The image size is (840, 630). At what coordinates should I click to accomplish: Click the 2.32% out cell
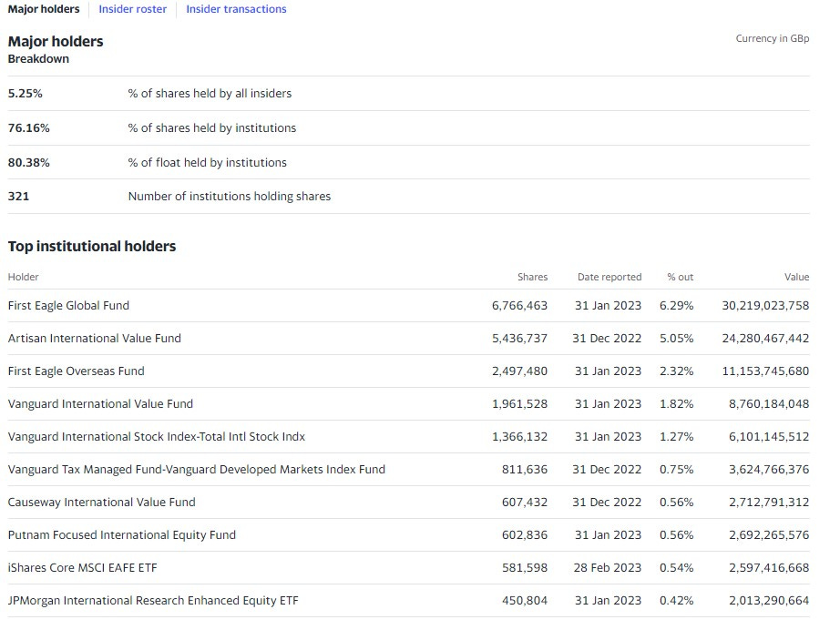(x=677, y=371)
